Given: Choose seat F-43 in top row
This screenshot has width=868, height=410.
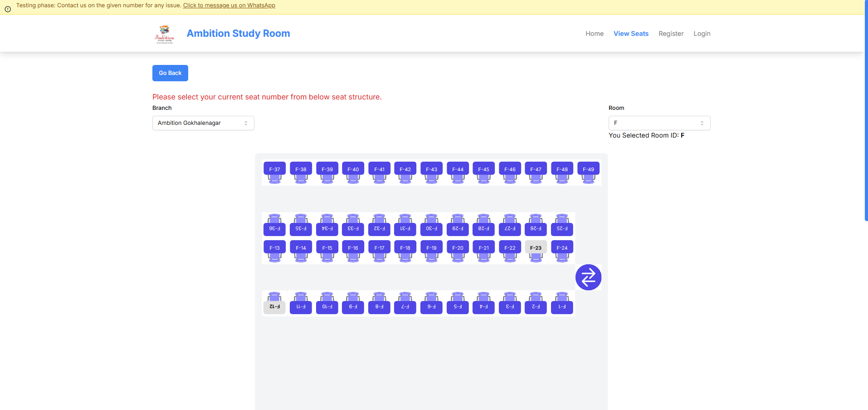Looking at the screenshot, I should (431, 169).
